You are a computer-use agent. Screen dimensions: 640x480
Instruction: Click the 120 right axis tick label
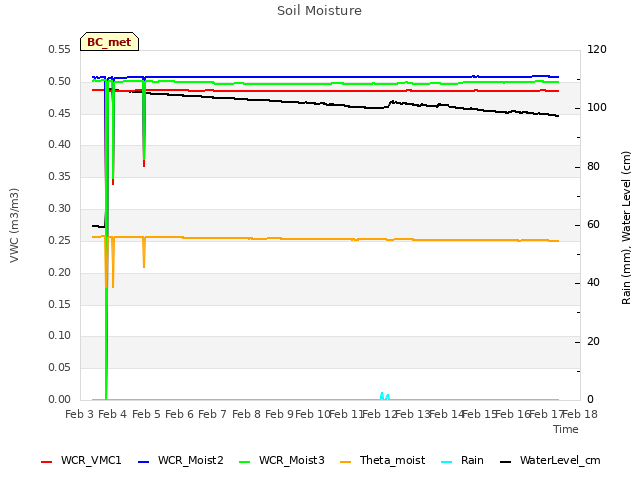[x=597, y=49]
